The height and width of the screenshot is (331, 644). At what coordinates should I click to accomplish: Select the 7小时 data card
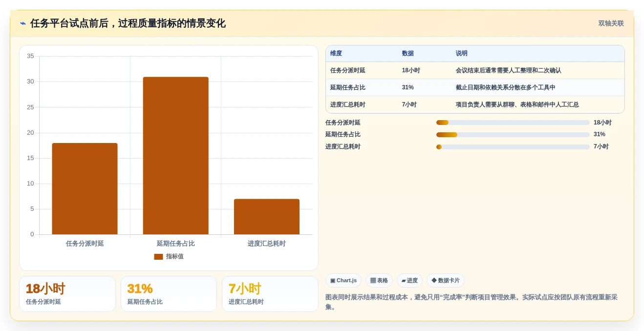tap(270, 294)
